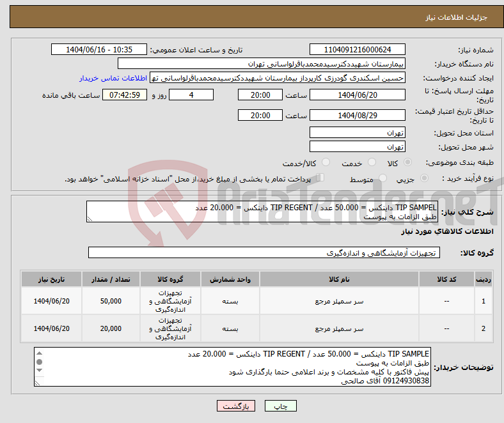Toggle the اسناد خزانه اسلامی payment checkbox
Viewport: 504px width, 423px height.
tap(320, 177)
